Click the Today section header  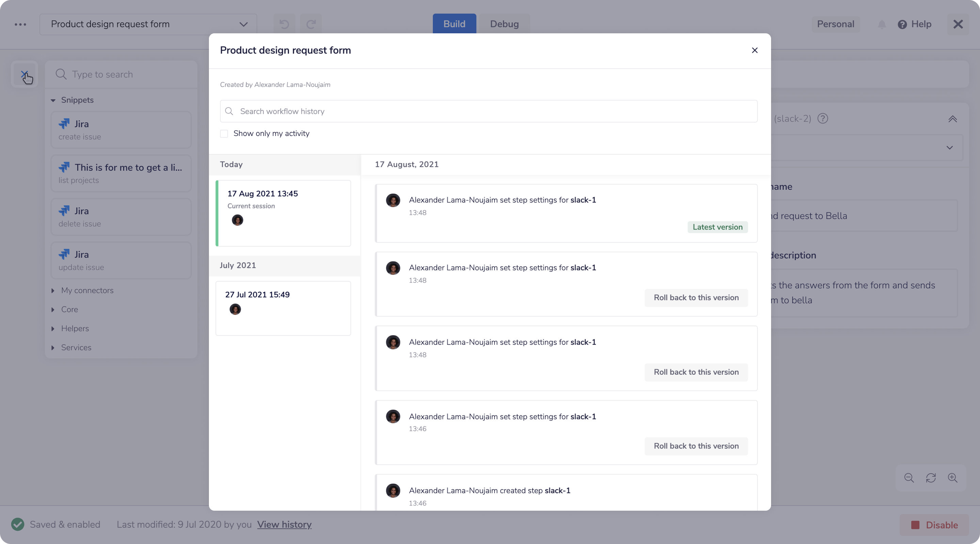coord(284,165)
